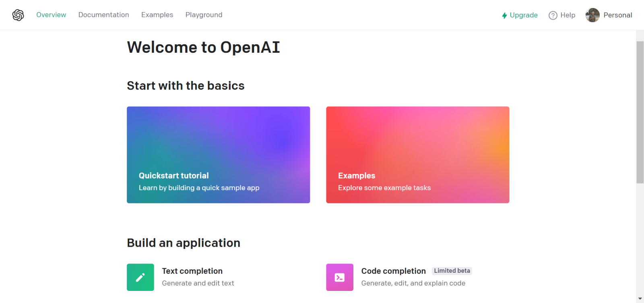Click the Help label in header
The image size is (644, 303).
(568, 15)
